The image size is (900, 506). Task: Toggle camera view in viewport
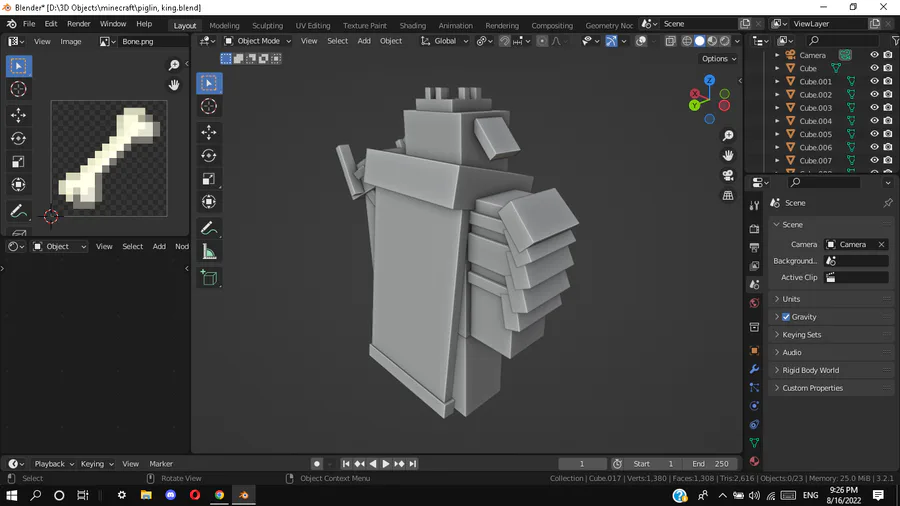728,176
